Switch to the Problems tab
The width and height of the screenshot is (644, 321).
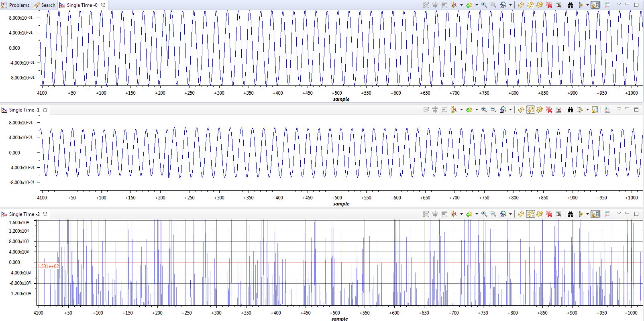coord(16,5)
